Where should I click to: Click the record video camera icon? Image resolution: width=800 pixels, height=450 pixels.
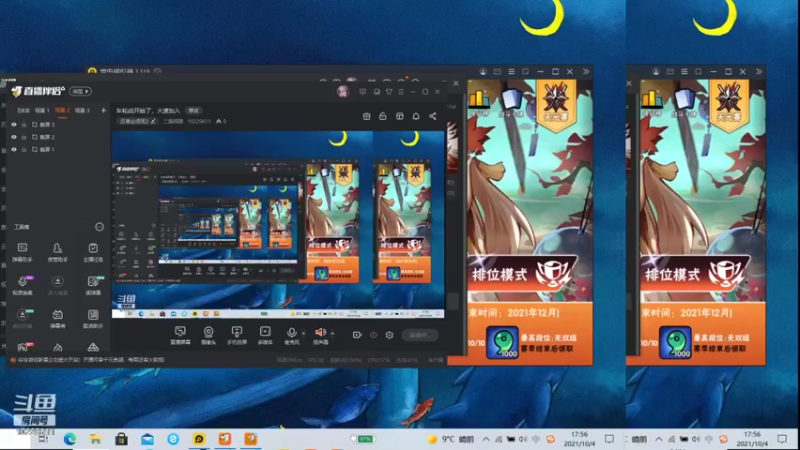[x=357, y=335]
